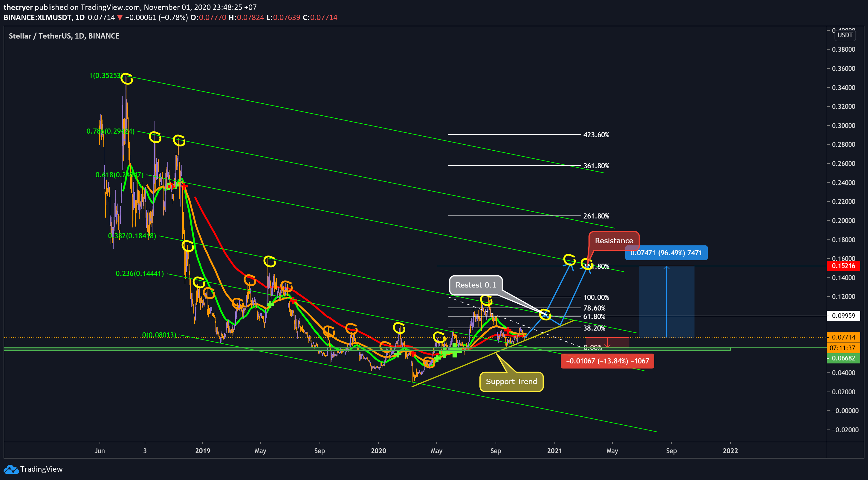
Task: Click the 0(0.08013) channel level label
Action: (x=159, y=335)
